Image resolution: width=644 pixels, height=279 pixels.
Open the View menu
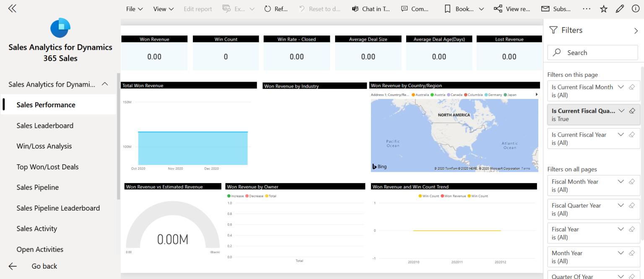pos(164,9)
